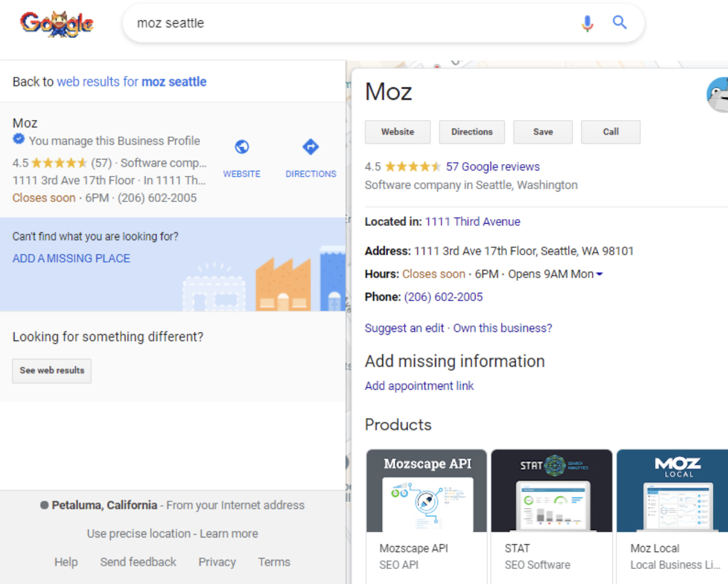Click Learn more link in footer
728x584 pixels.
click(229, 533)
